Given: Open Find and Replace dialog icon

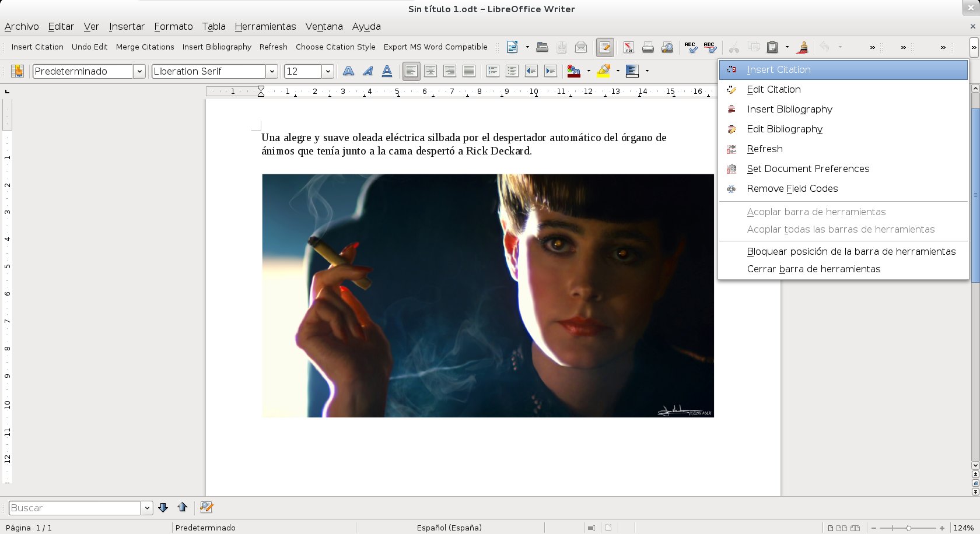Looking at the screenshot, I should click(x=206, y=508).
